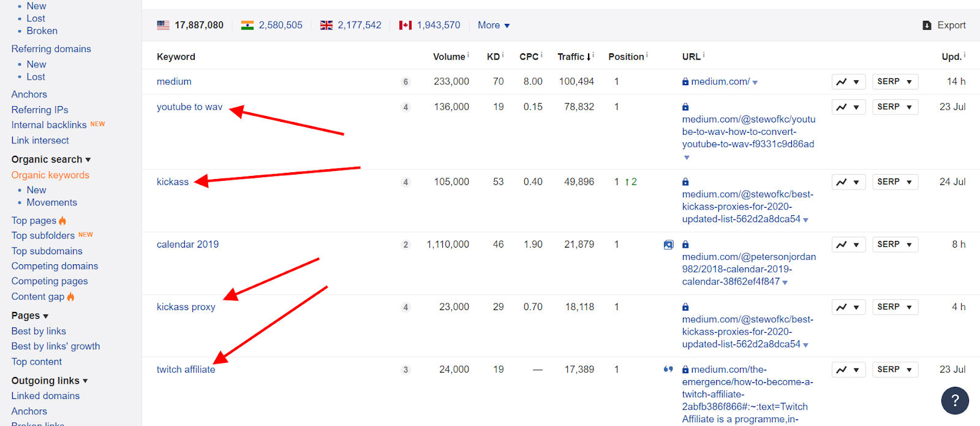Screen dimensions: 980x426
Task: Go to Organic keywords in sidebar
Action: coord(50,175)
